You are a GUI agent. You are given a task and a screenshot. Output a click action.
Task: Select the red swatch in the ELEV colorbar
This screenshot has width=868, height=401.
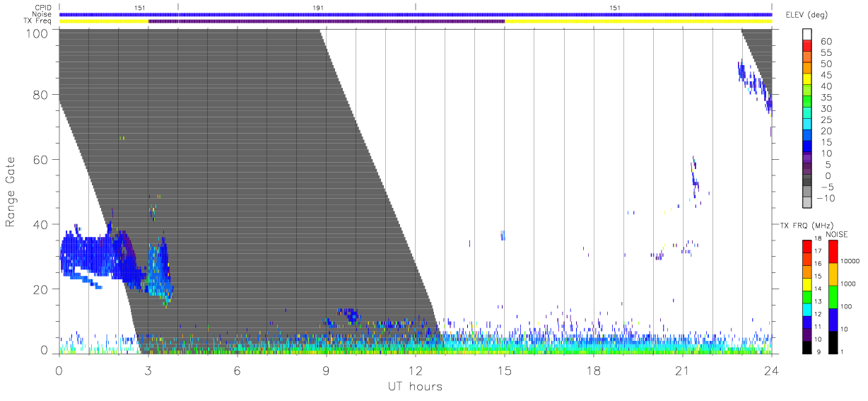(807, 45)
